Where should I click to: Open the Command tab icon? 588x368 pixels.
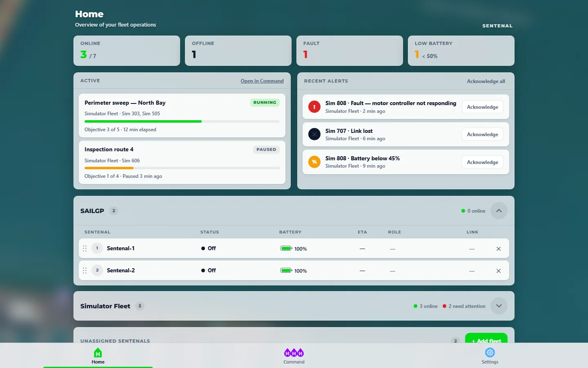pyautogui.click(x=294, y=352)
